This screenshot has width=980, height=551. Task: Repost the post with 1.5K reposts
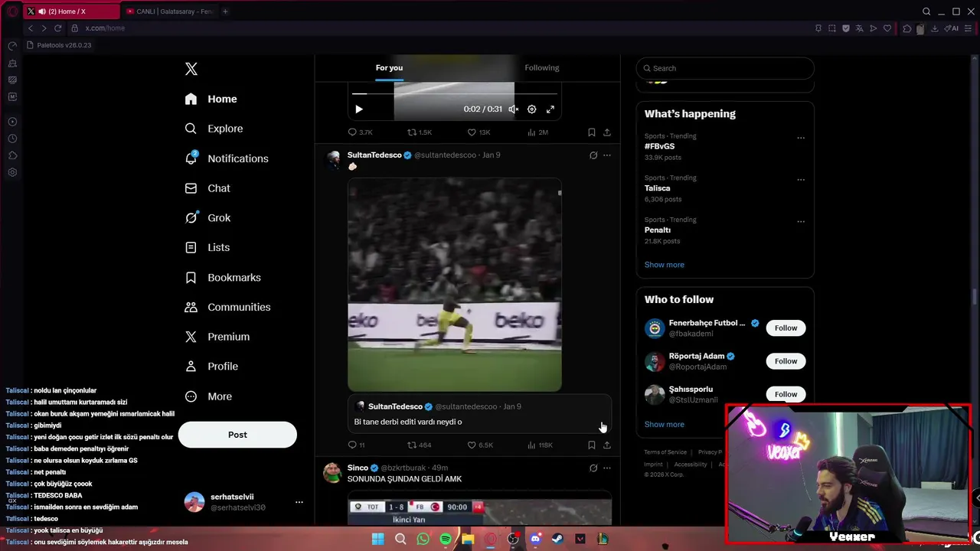click(x=419, y=132)
